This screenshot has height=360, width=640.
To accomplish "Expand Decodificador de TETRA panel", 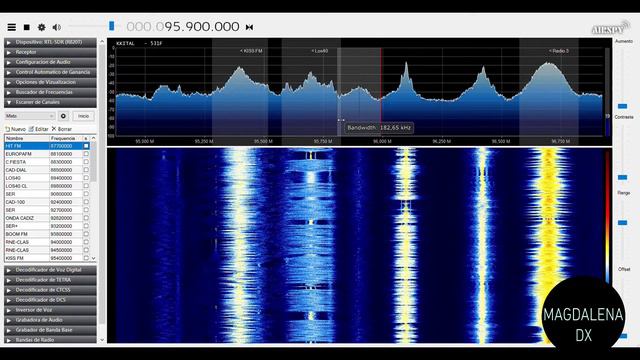I will coord(50,280).
